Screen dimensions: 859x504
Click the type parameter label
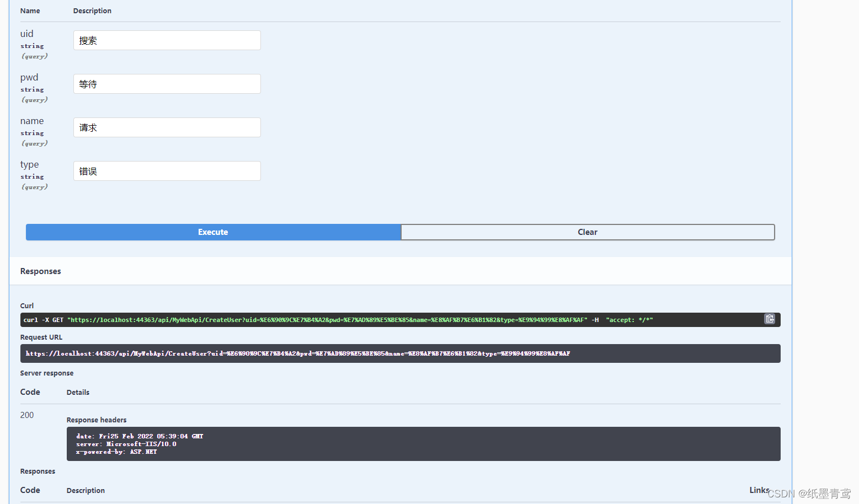coord(30,164)
